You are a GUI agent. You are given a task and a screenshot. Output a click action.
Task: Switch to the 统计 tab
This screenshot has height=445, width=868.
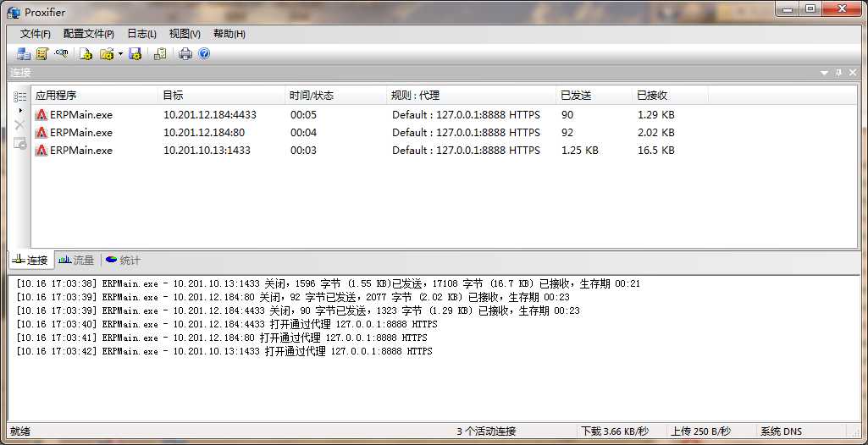pos(123,260)
